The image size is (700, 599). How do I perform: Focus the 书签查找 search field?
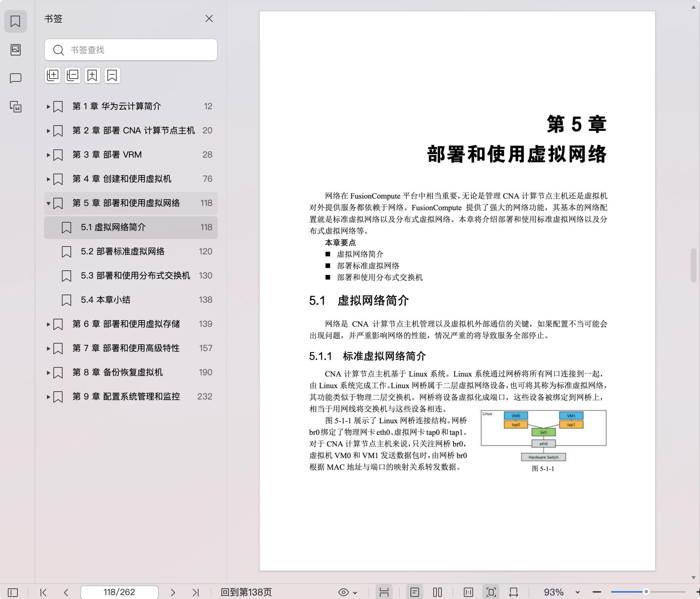click(131, 50)
